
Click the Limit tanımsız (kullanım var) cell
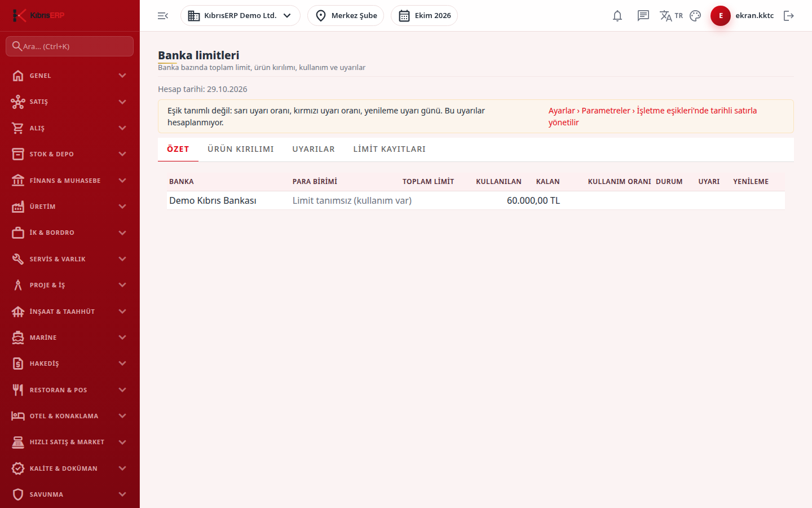(352, 200)
